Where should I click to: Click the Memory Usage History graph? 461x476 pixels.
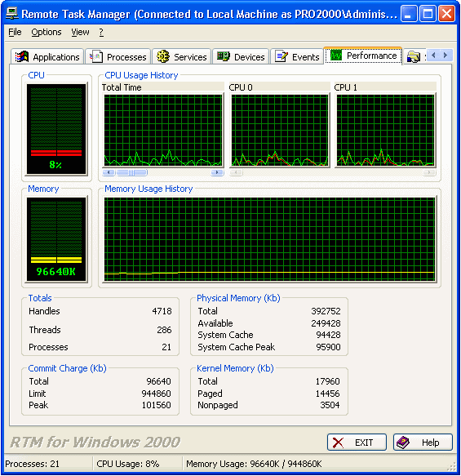pyautogui.click(x=269, y=239)
